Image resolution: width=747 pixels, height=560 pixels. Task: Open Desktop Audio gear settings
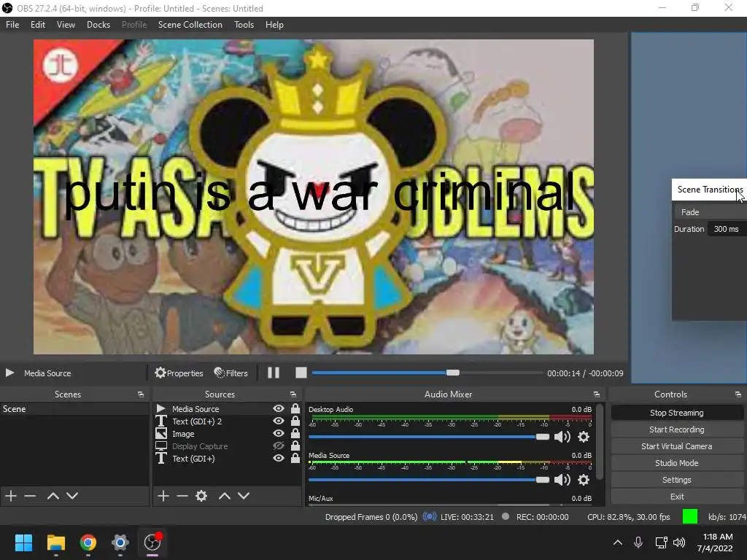[x=584, y=437]
